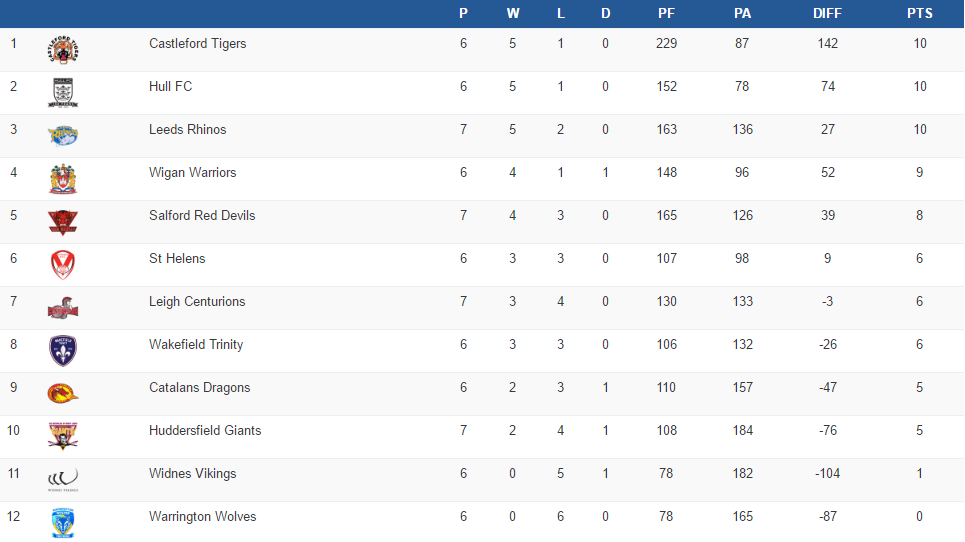Click the St Helens badge icon

pyautogui.click(x=63, y=264)
